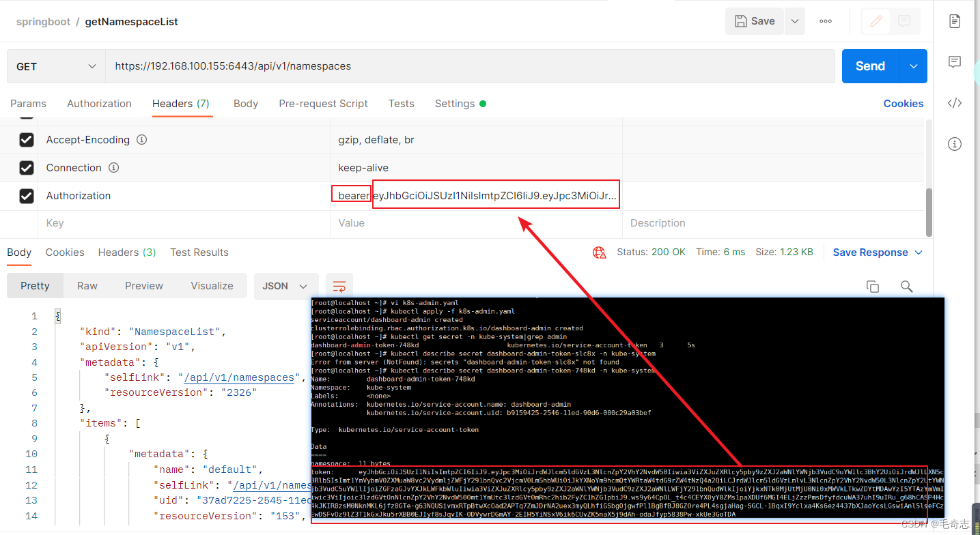This screenshot has width=980, height=535.
Task: Uncheck the Accept-Encoding header checkbox
Action: 26,140
